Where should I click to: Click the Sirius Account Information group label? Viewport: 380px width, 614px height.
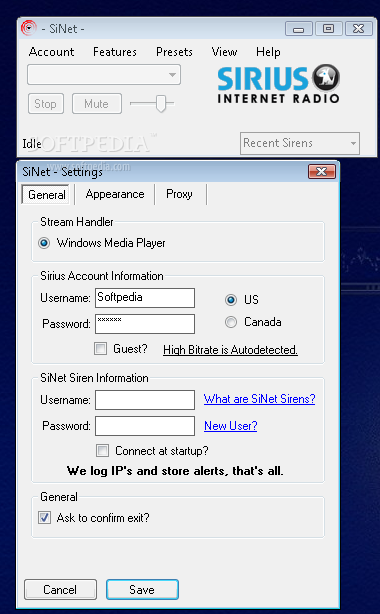(x=101, y=276)
